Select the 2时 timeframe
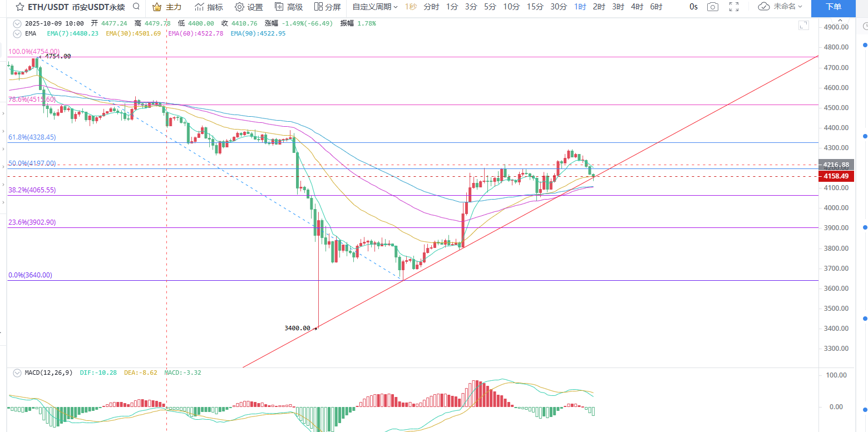Screen dimensions: 868x432 [599, 7]
